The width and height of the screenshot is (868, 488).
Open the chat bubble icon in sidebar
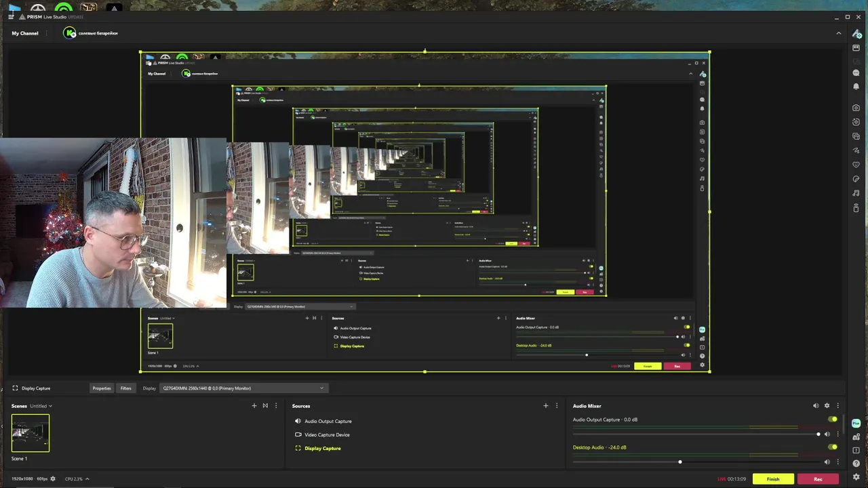[856, 73]
